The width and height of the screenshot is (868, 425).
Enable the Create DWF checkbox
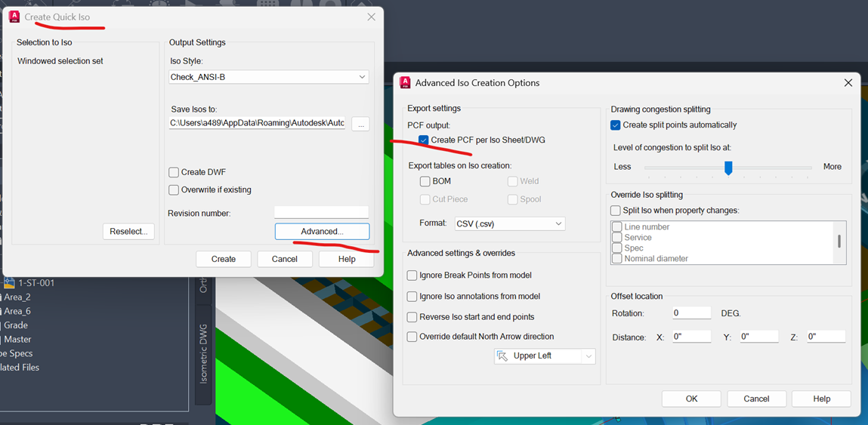pyautogui.click(x=174, y=172)
